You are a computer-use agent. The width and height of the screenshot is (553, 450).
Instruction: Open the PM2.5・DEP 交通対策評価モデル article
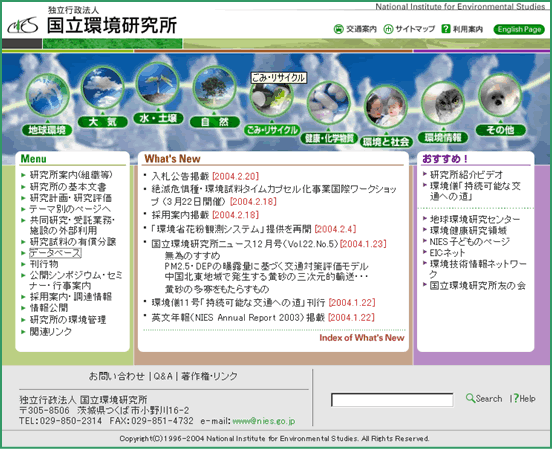click(x=266, y=266)
